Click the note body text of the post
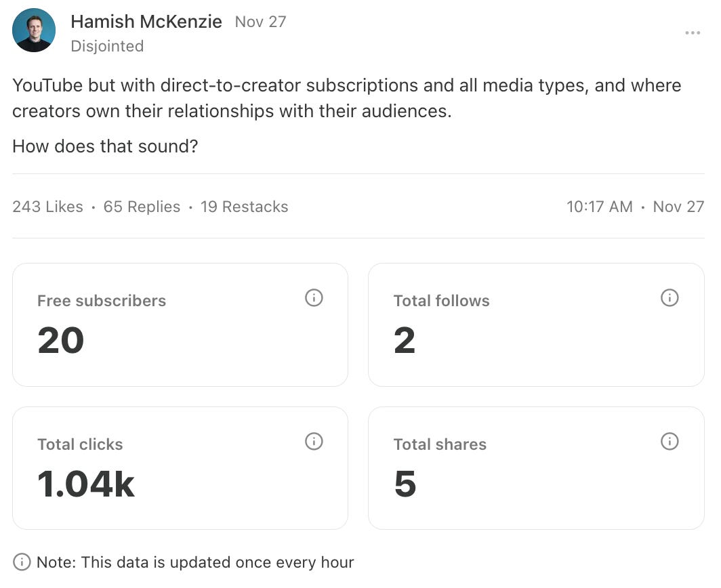 [x=271, y=98]
